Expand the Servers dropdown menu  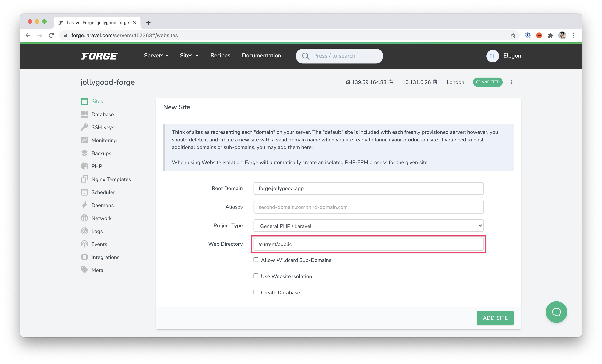tap(156, 56)
